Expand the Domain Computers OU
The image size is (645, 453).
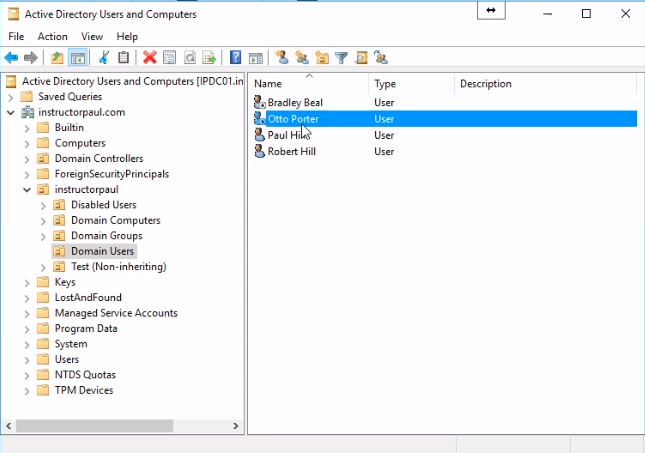tap(43, 221)
